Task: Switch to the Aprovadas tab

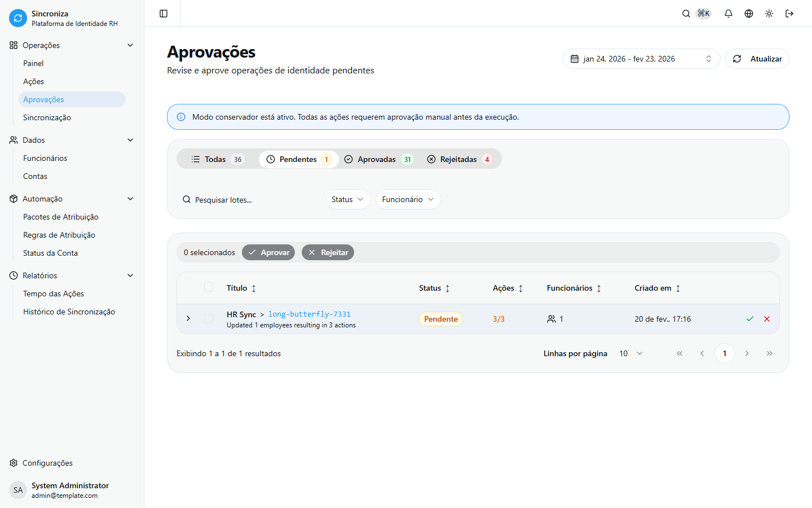Action: click(378, 159)
